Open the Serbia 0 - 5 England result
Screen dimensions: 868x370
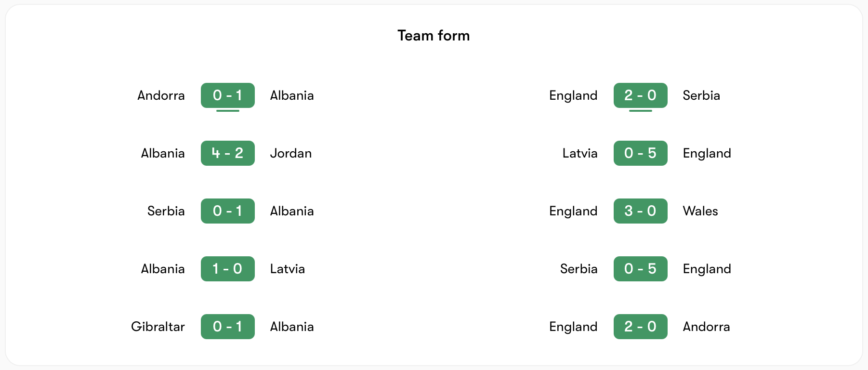(x=640, y=269)
